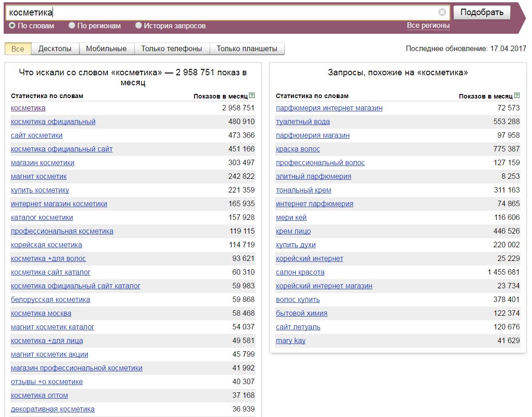Open the 'профессиональный волос' link
This screenshot has width=532, height=417.
pyautogui.click(x=320, y=163)
